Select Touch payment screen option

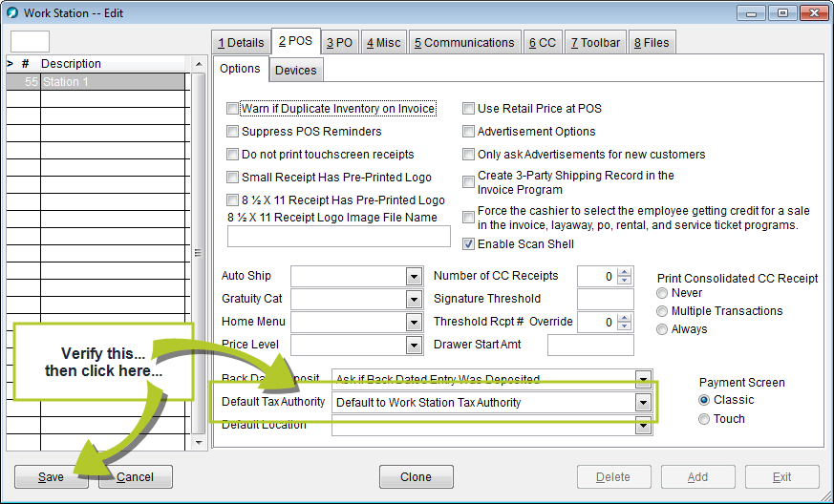click(x=705, y=419)
